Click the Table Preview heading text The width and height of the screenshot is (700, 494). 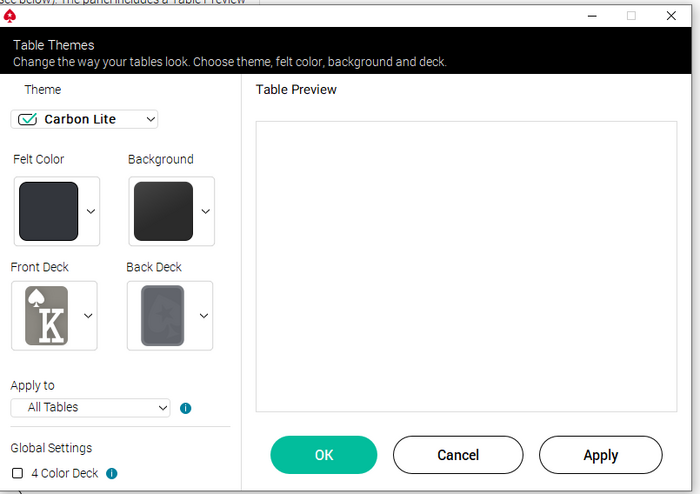[296, 89]
